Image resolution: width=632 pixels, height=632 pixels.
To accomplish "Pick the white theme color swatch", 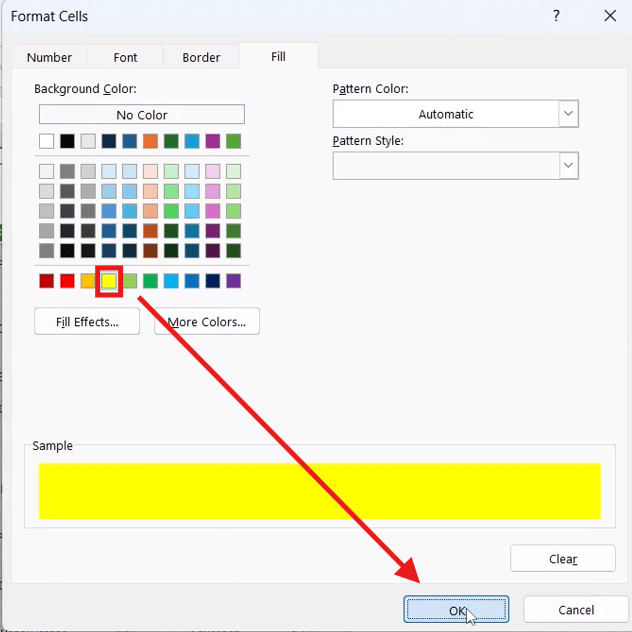I will (47, 141).
